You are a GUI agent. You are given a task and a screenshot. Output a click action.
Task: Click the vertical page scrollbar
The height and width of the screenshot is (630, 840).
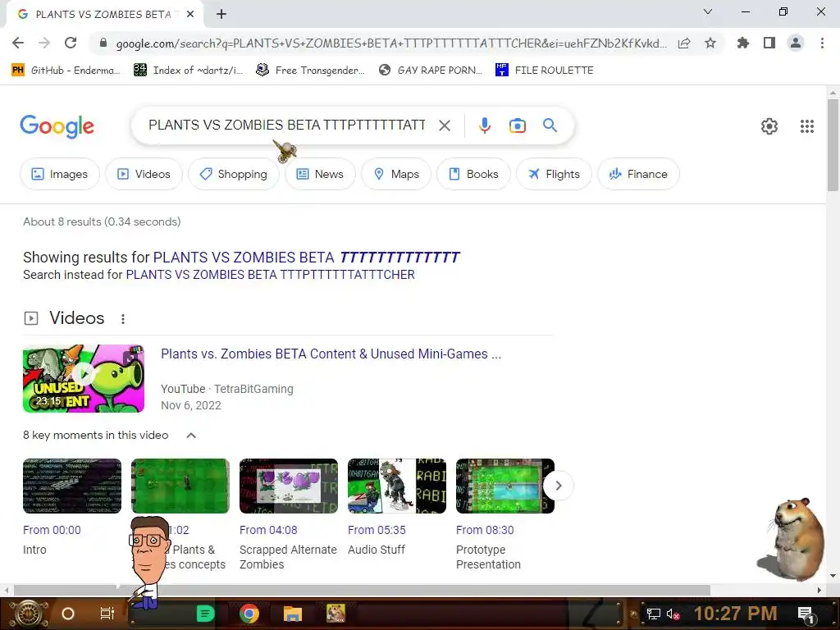[833, 144]
